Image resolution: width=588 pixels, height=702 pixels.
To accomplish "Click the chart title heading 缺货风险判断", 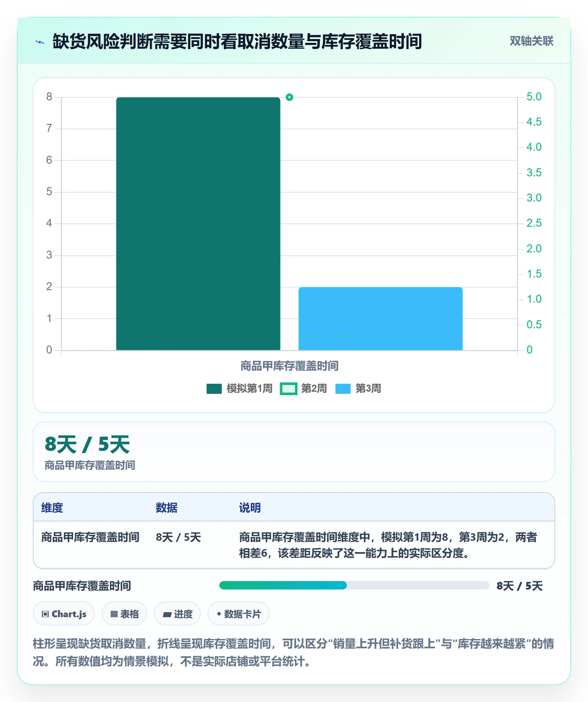I will pyautogui.click(x=237, y=41).
